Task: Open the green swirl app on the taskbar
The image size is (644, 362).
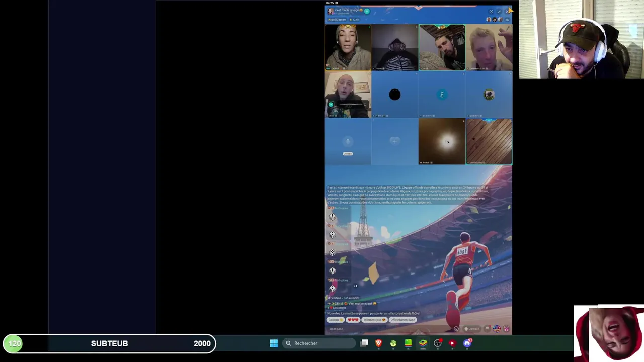Action: click(x=393, y=343)
